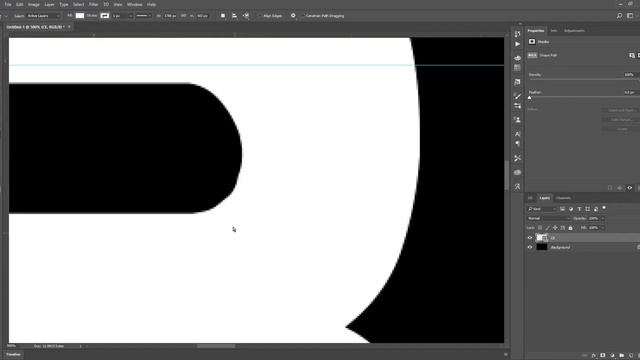Click the Feather value field
Screen dimensions: 640x360
(x=629, y=93)
